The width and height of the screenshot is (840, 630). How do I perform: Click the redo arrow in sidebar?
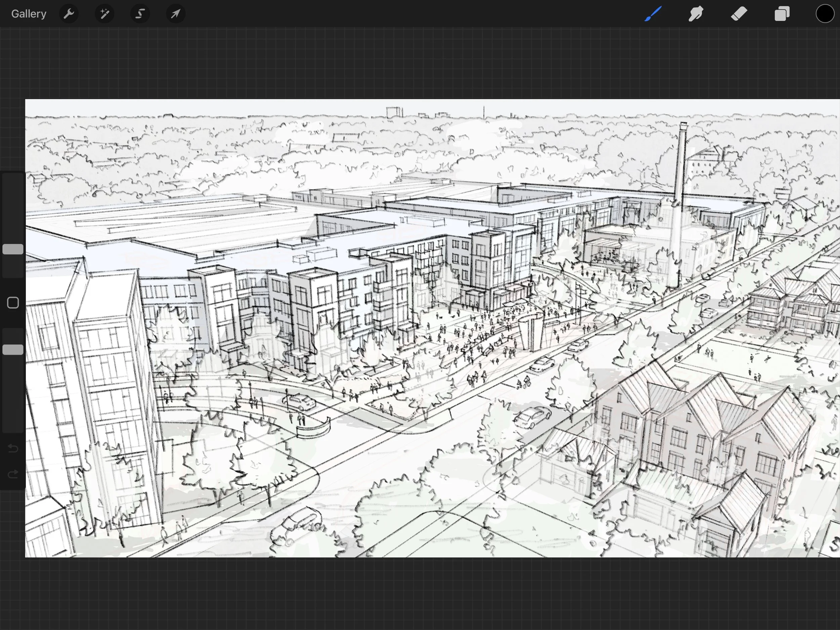pos(13,474)
